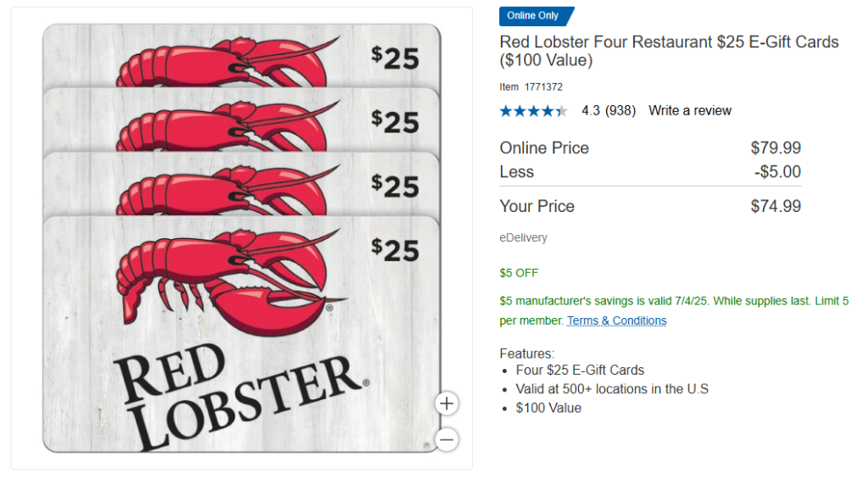868x479 pixels.
Task: Open the Terms & Conditions link
Action: 617,320
